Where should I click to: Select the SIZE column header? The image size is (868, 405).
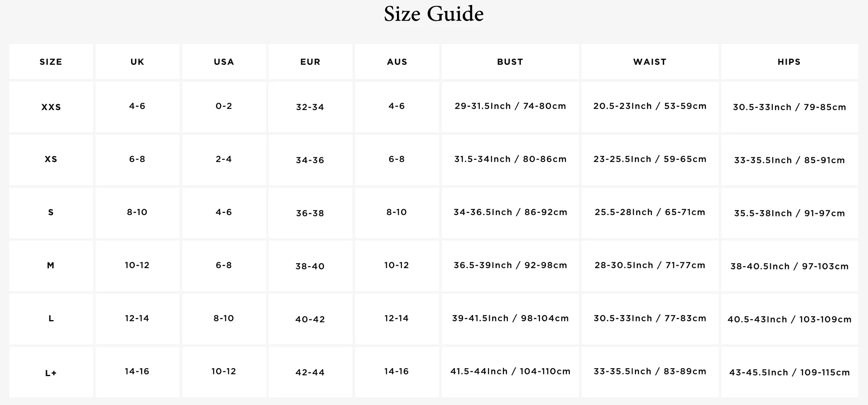pos(51,62)
